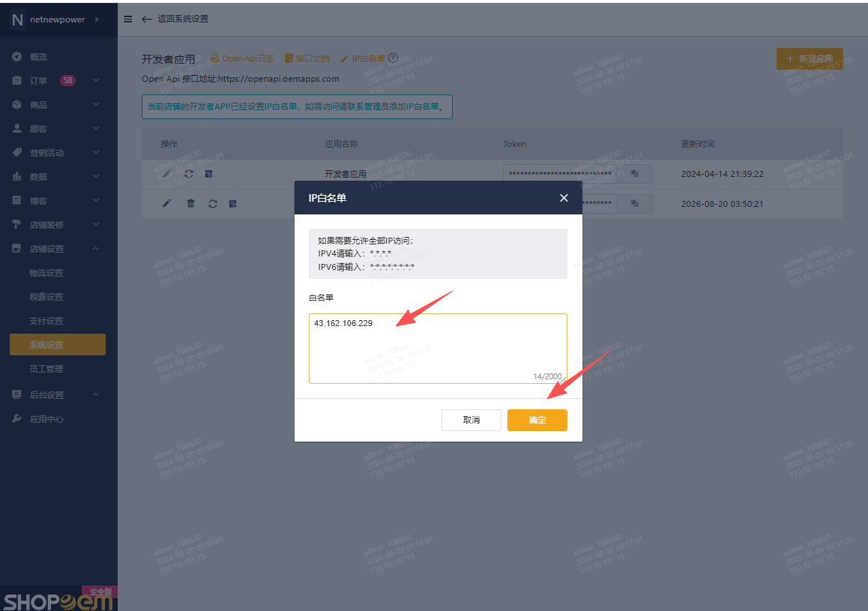Click the Token column header
Image resolution: width=868 pixels, height=611 pixels.
pos(514,144)
